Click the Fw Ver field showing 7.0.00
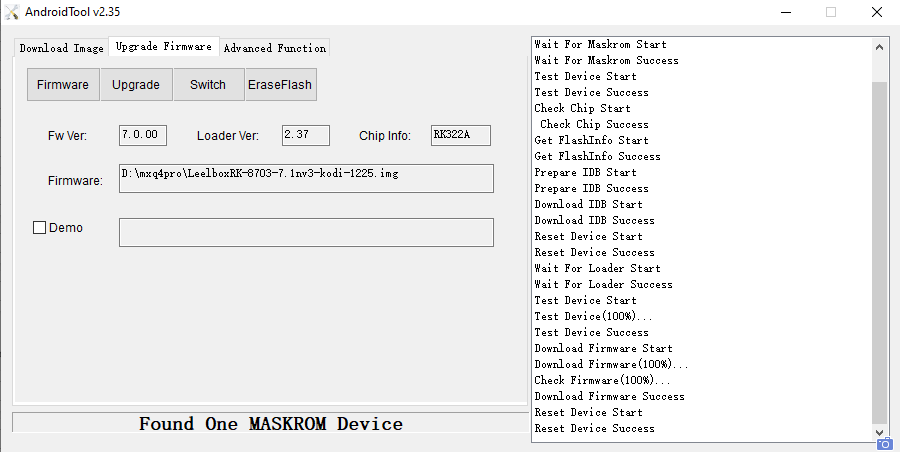Image resolution: width=900 pixels, height=459 pixels. pyautogui.click(x=143, y=135)
